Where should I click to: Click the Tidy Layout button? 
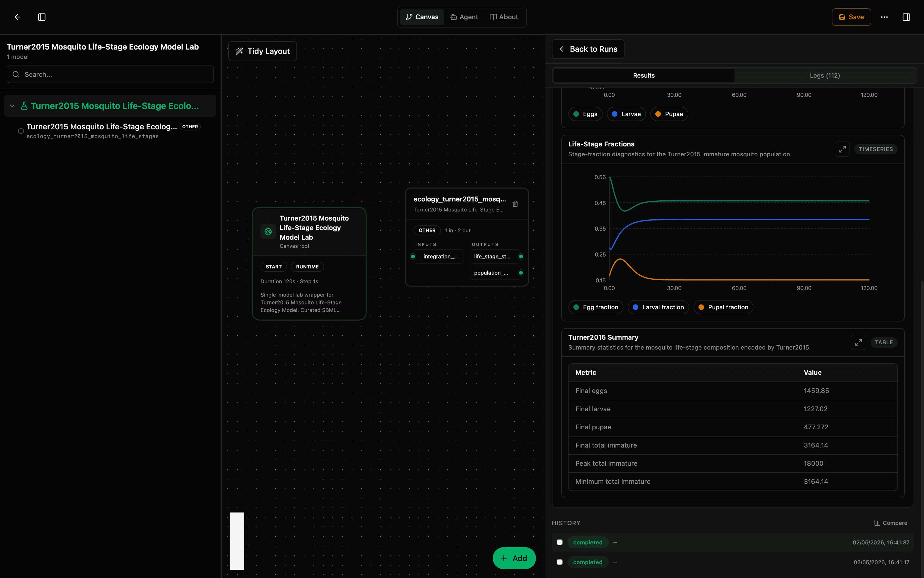pos(263,51)
